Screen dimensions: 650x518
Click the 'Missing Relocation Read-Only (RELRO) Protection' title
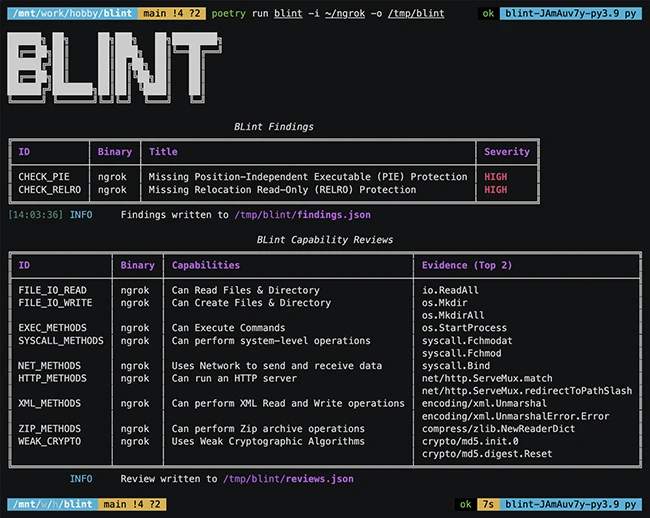click(x=282, y=190)
